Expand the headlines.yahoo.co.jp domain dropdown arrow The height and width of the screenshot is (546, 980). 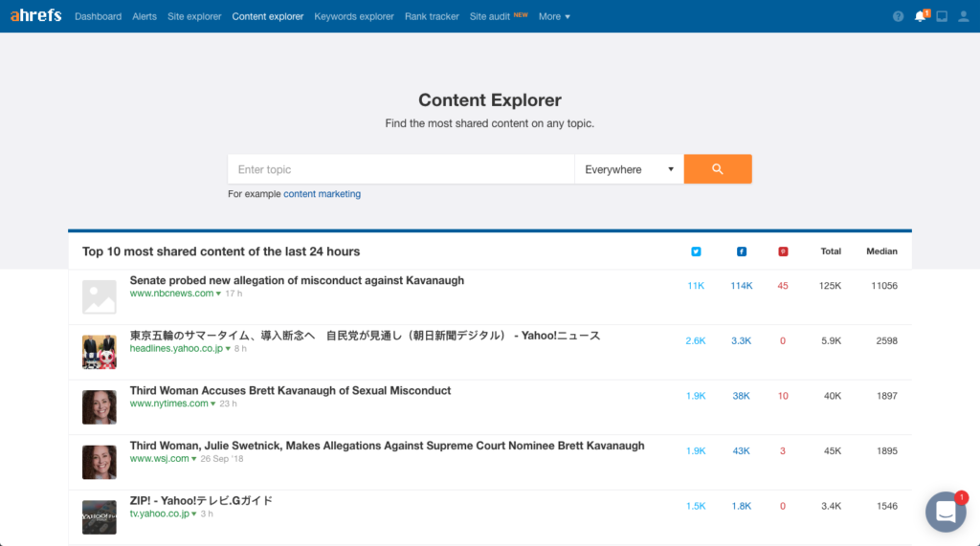coord(228,349)
